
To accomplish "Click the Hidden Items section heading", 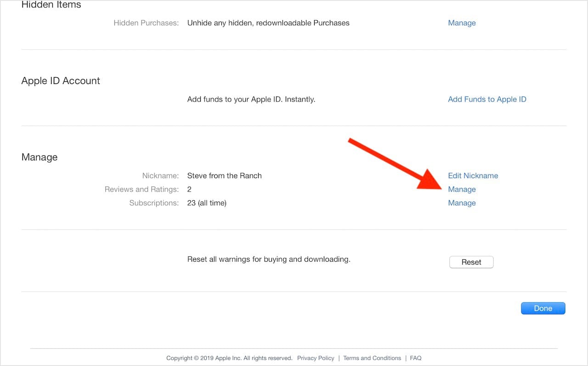I will [x=51, y=5].
